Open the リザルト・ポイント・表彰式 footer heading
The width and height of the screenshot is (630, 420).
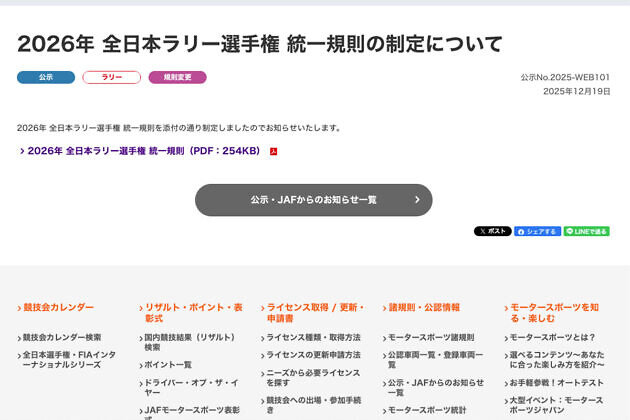193,312
